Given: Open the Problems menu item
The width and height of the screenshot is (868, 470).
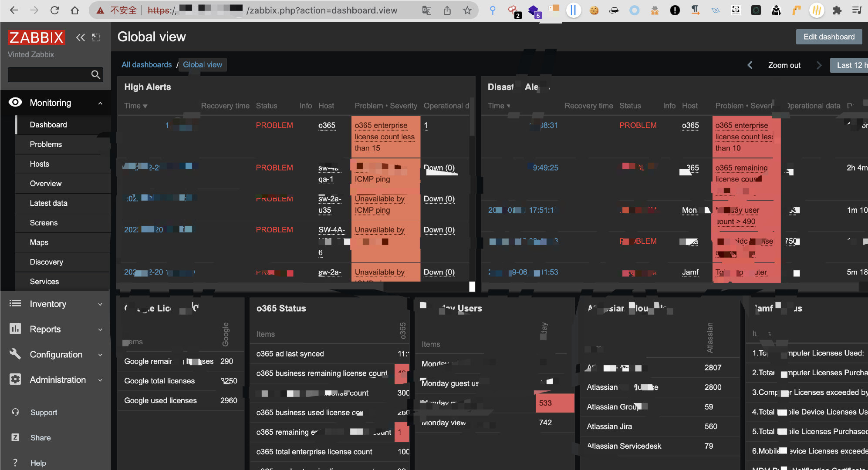Looking at the screenshot, I should [46, 144].
